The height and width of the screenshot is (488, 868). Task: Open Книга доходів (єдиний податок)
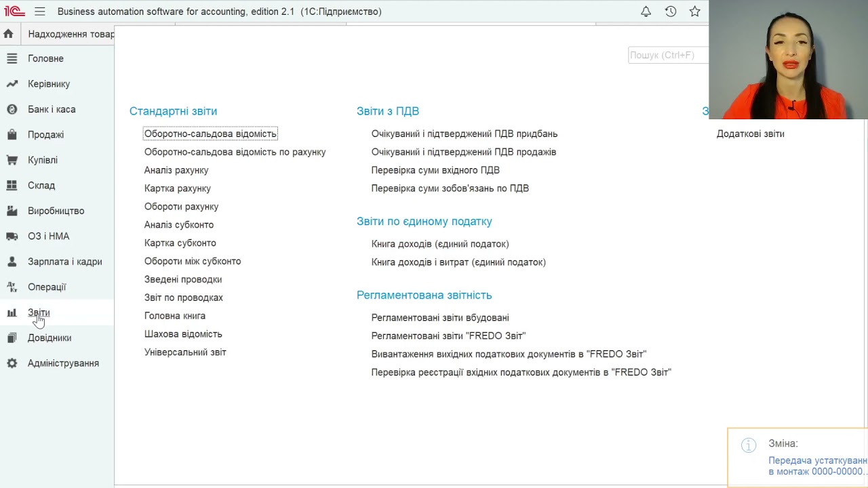click(x=440, y=244)
